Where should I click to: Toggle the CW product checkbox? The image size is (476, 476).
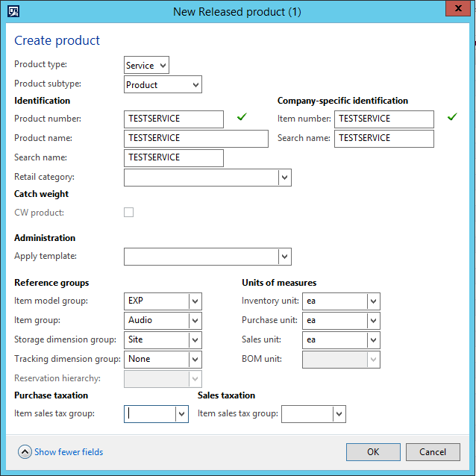129,213
